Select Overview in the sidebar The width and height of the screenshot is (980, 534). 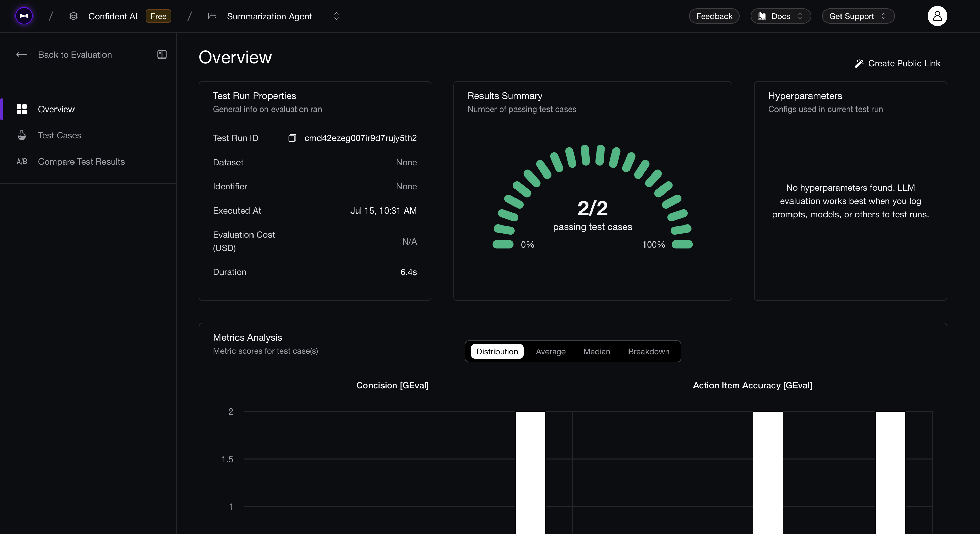point(56,109)
